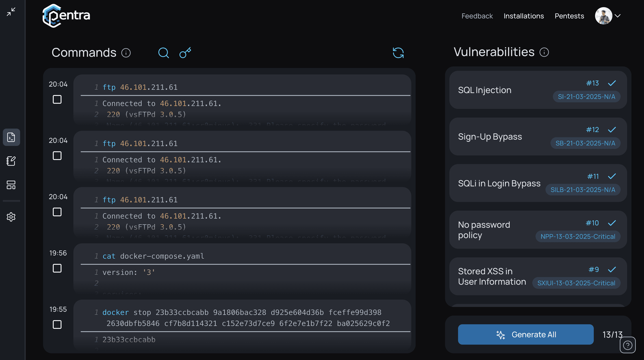Open the settings gear in sidebar
Viewport: 644px width, 360px height.
tap(11, 217)
